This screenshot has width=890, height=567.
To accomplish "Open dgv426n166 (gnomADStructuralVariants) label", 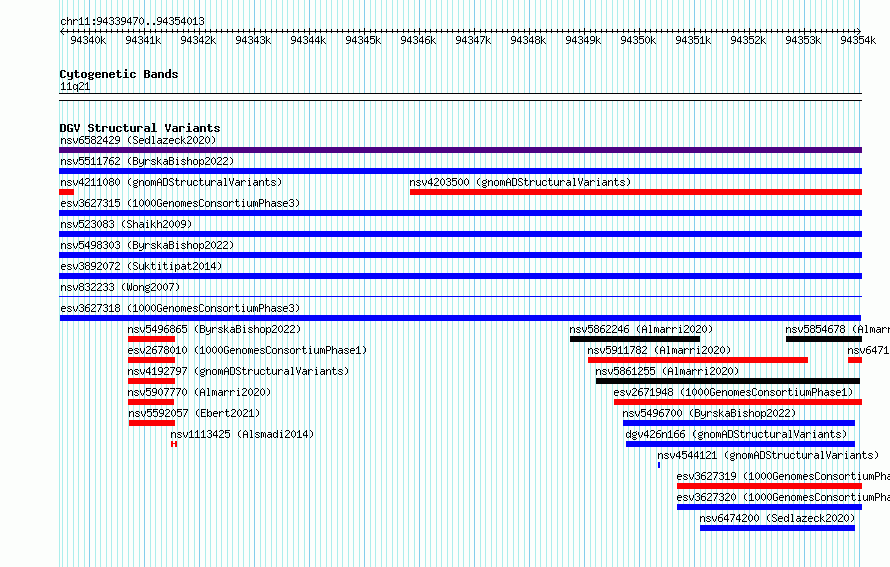I will [736, 434].
